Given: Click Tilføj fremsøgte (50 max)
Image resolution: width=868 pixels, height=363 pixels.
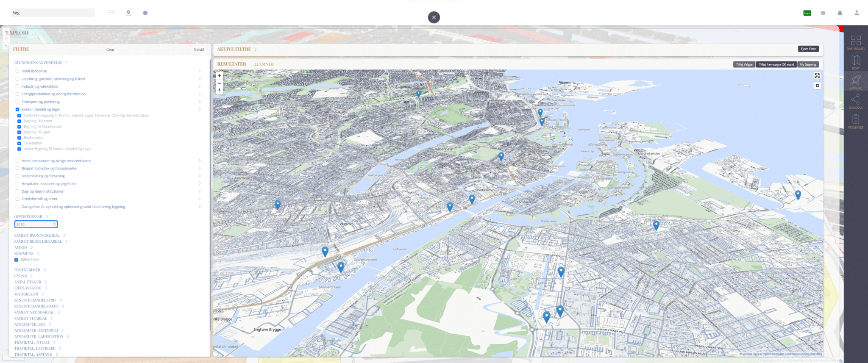Looking at the screenshot, I should pos(776,64).
